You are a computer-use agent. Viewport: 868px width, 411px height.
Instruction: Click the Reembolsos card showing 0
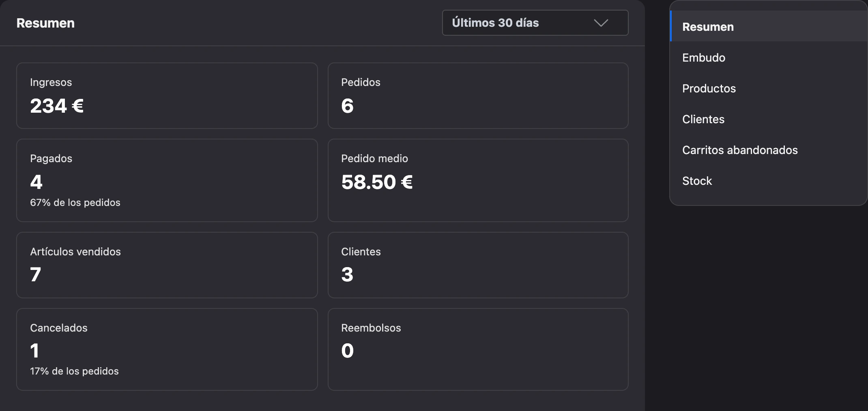(x=478, y=349)
